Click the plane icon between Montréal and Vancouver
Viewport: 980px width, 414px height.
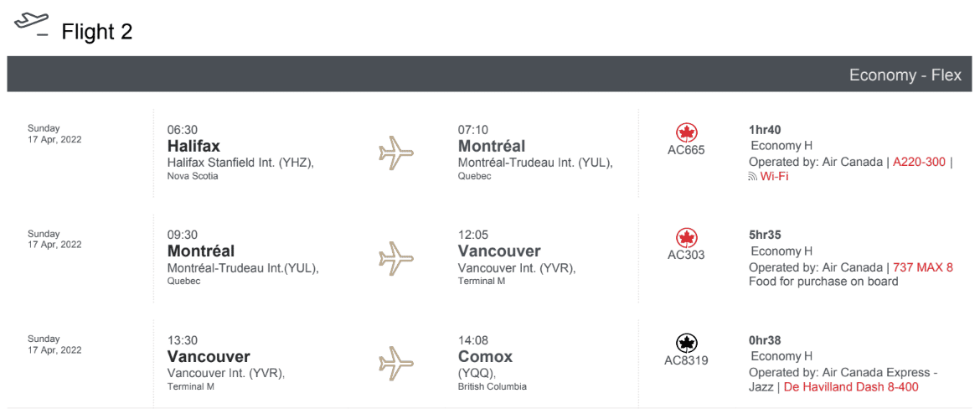click(x=396, y=258)
